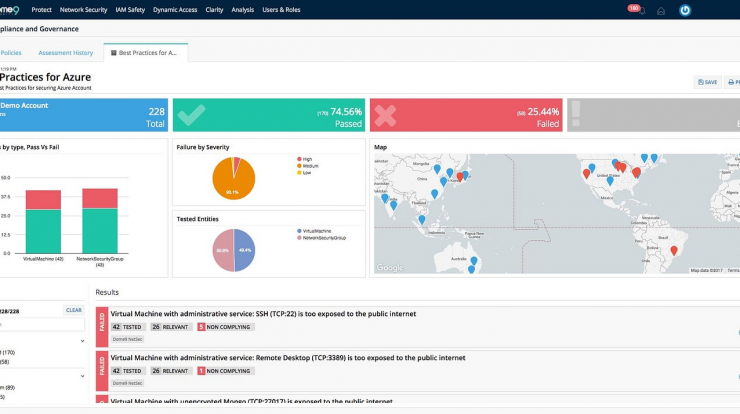
Task: Collapse the filter group above (89) entry
Action: click(x=82, y=376)
